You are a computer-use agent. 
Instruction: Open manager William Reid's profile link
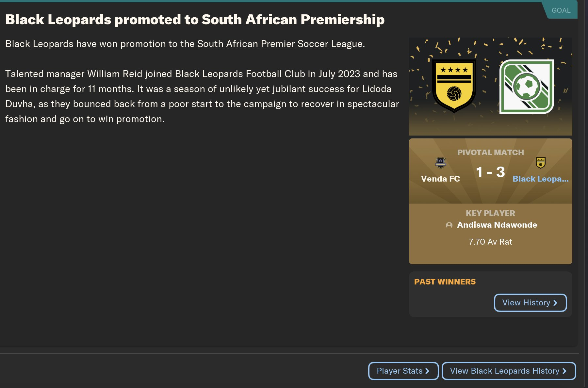pos(115,74)
